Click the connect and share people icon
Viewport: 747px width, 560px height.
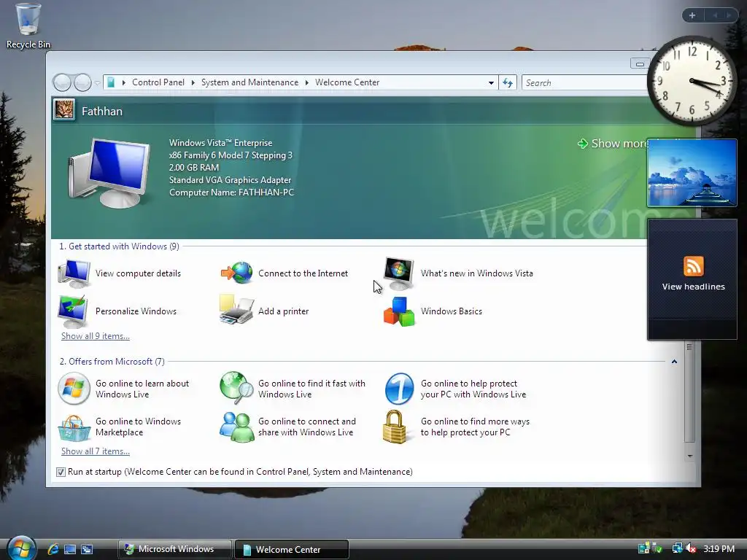pyautogui.click(x=236, y=427)
